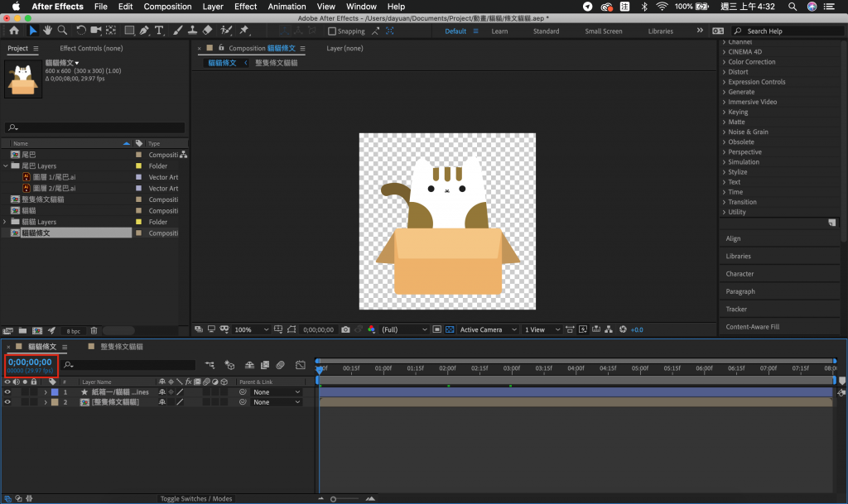Switch to the Small Screen workspace
Screen dimensions: 848x504
(603, 31)
